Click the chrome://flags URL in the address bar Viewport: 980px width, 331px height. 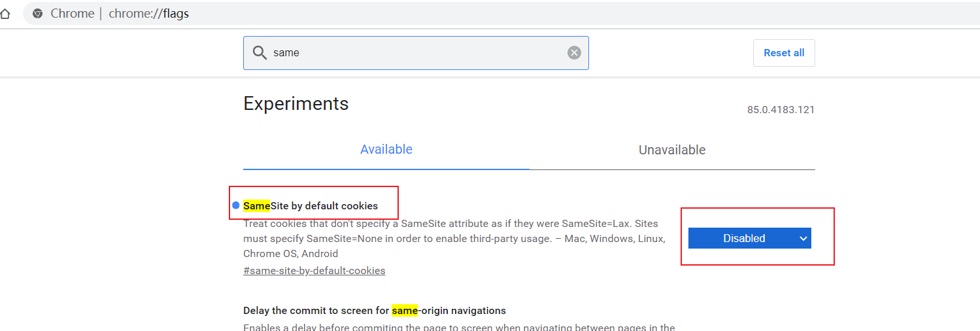coord(148,14)
